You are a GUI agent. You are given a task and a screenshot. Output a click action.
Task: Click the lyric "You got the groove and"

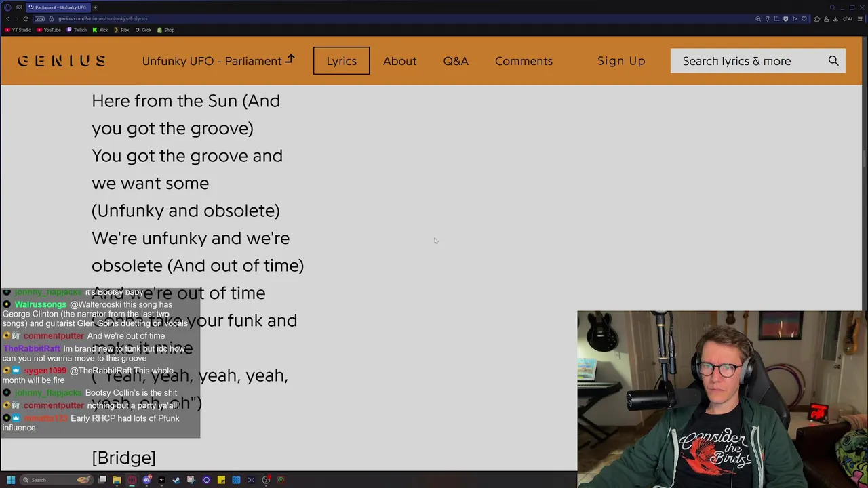(x=187, y=156)
